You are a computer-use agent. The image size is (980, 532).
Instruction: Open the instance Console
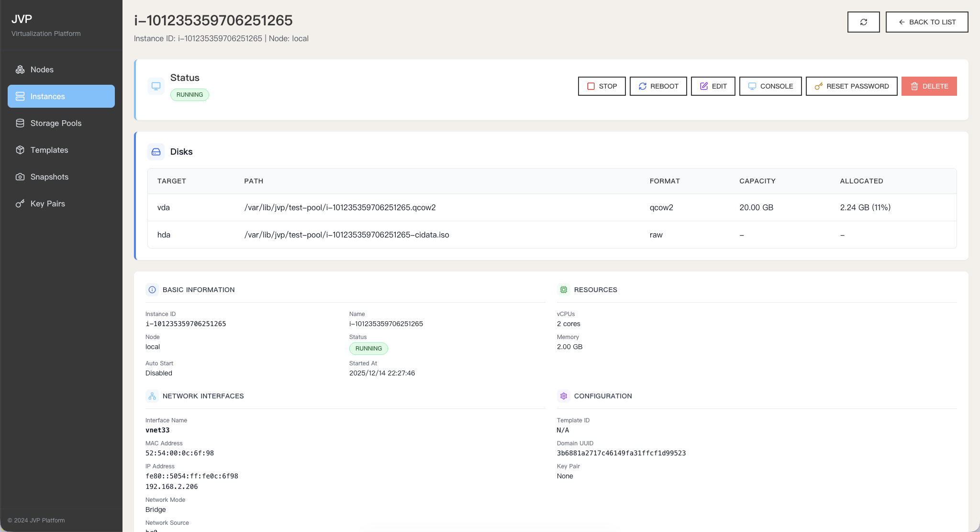coord(770,86)
